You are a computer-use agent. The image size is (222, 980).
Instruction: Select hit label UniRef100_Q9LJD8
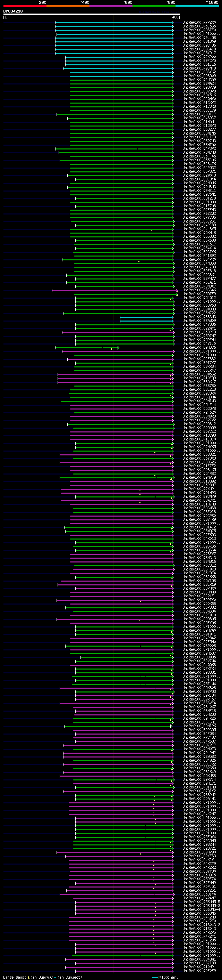(x=199, y=38)
